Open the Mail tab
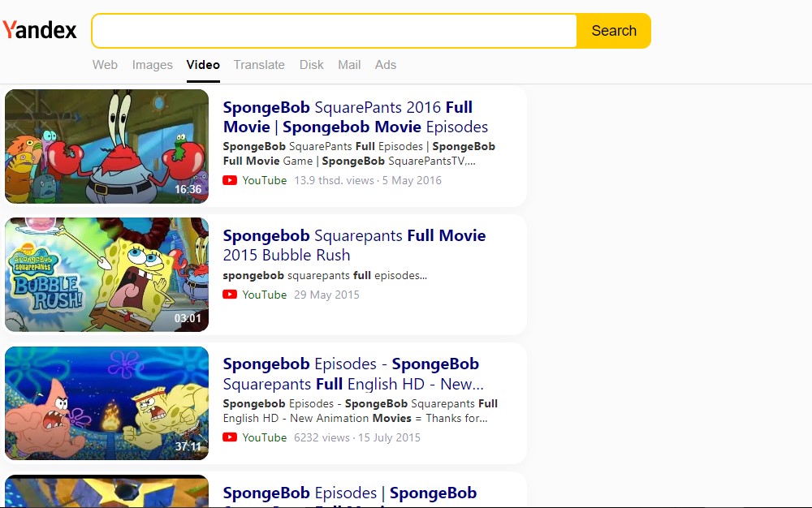 click(349, 65)
